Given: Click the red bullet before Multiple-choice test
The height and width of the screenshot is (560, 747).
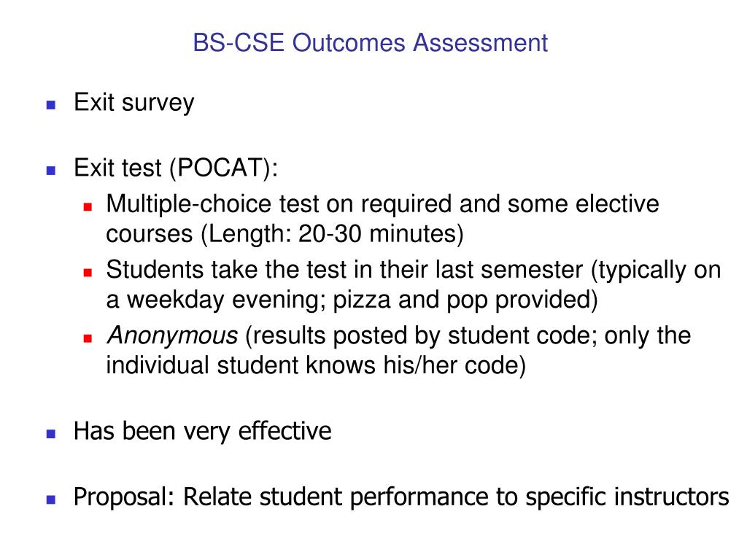Looking at the screenshot, I should coord(88,206).
